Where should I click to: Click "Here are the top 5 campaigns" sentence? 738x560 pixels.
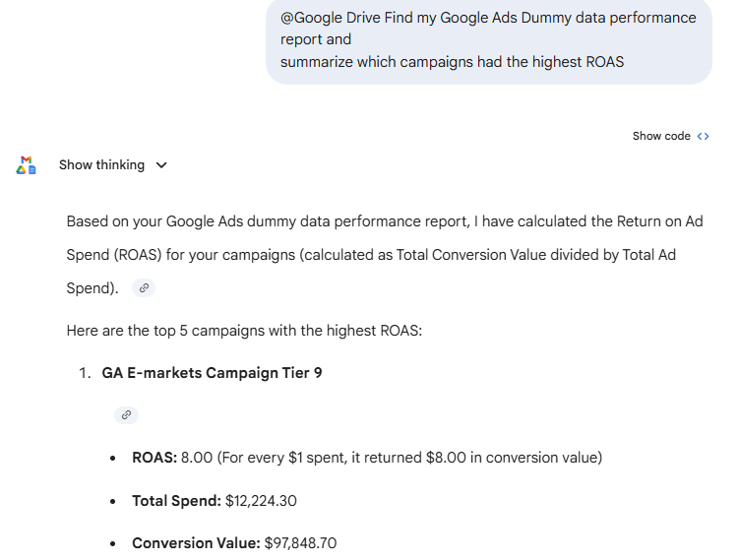point(244,331)
